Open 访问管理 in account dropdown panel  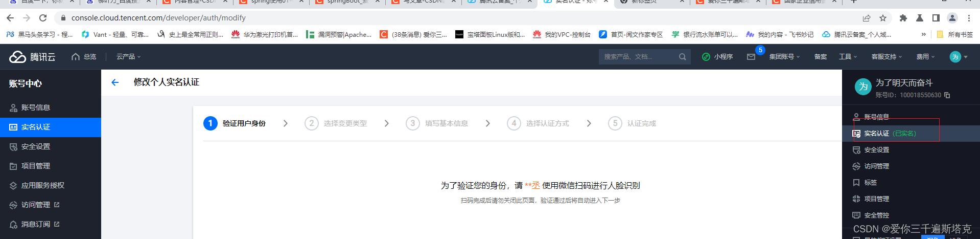[x=911, y=166]
